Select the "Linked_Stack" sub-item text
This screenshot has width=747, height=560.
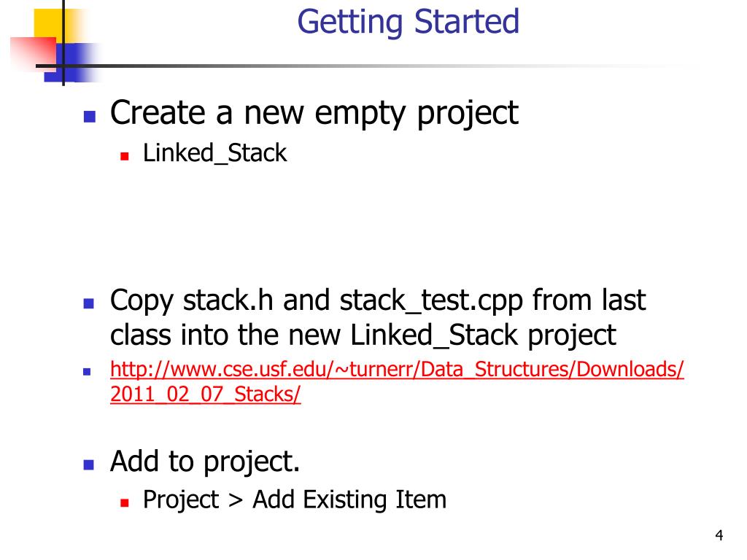(214, 153)
